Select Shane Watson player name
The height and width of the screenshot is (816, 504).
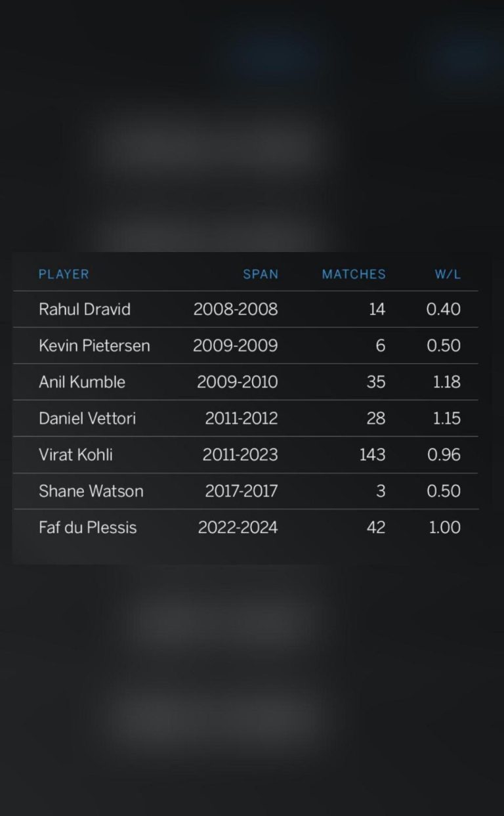pos(91,491)
